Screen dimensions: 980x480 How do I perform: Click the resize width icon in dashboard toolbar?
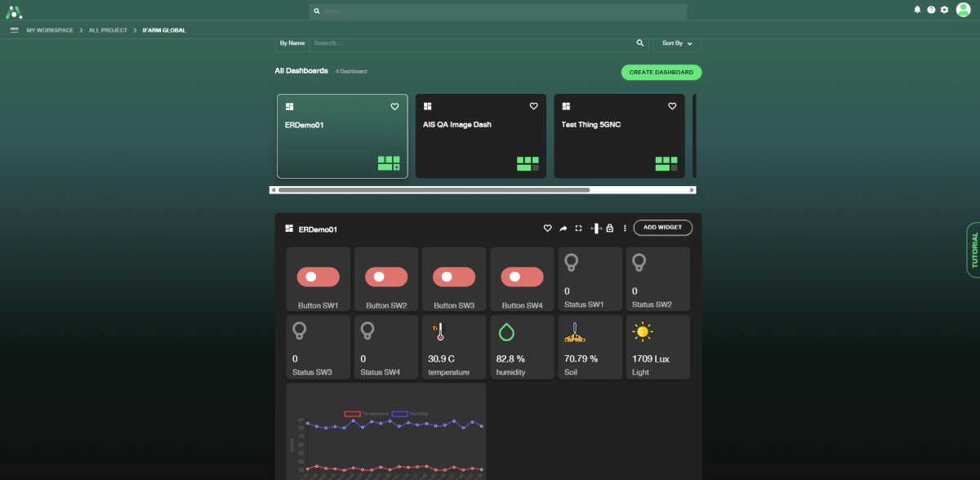point(595,229)
